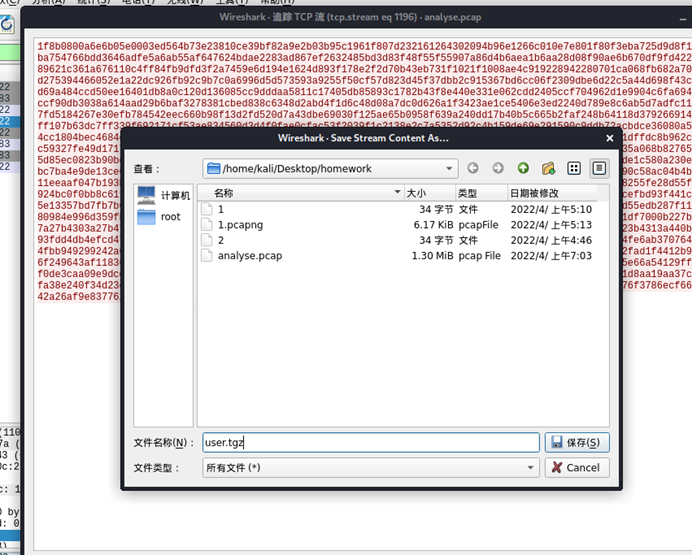The width and height of the screenshot is (692, 555).
Task: Sort by 类型 column header
Action: coord(481,193)
